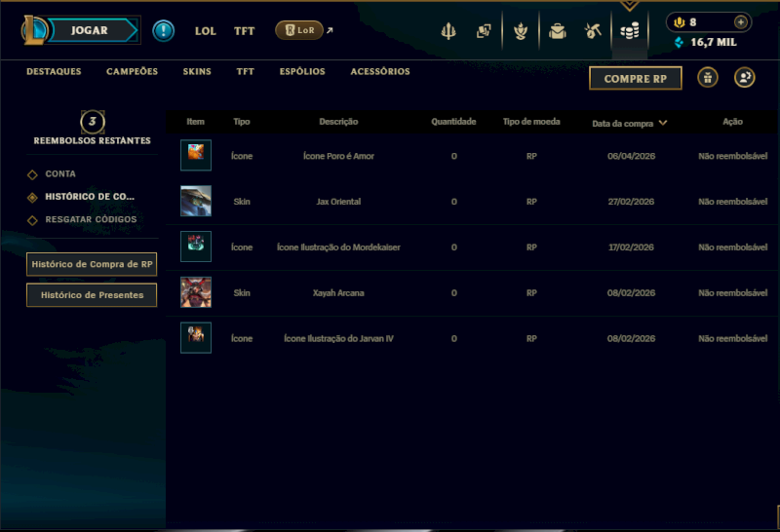Open the ESPÓLIOS store tab
Screen dimensions: 780x532
[302, 71]
